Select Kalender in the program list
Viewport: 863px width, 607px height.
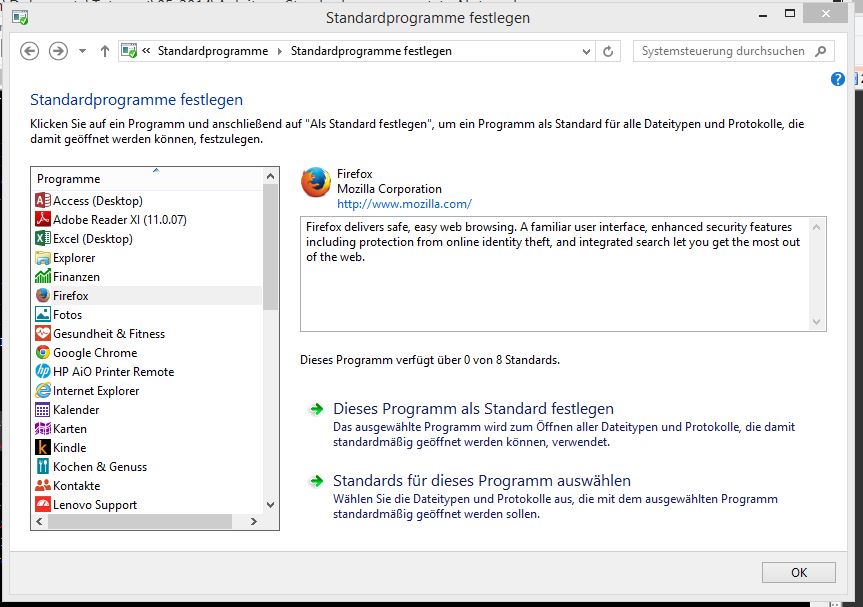pos(147,409)
